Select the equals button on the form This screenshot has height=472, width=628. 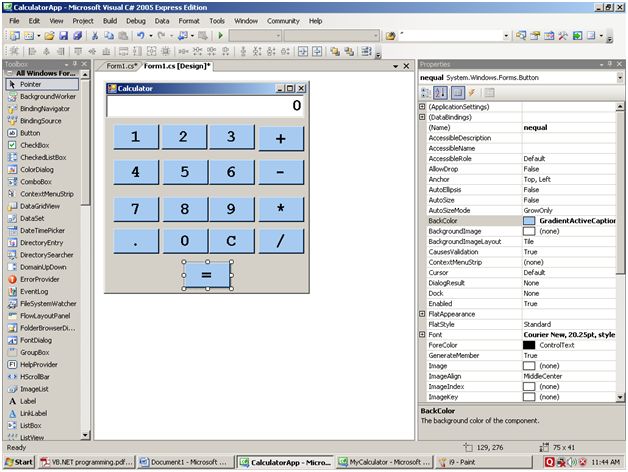(207, 275)
